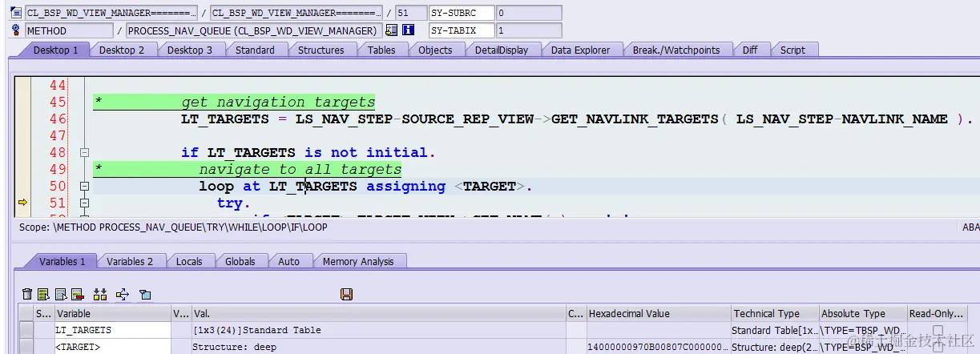
Task: Click the navigate-to-source icon after PROCESS_NAV_QUEUE
Action: [x=391, y=30]
